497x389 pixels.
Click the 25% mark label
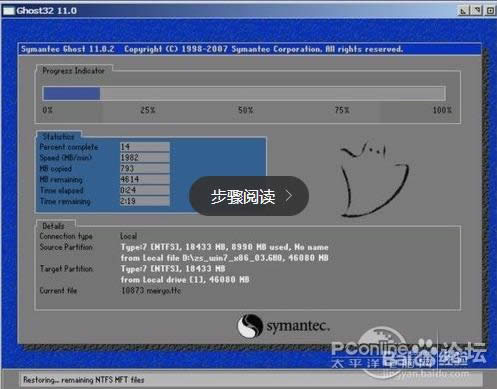pyautogui.click(x=148, y=110)
